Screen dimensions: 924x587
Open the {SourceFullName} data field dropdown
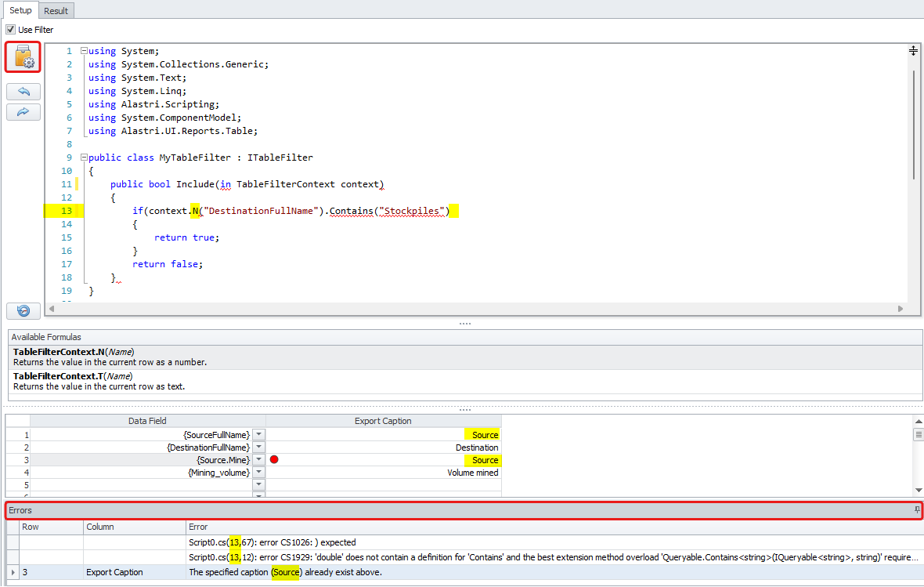coord(259,435)
